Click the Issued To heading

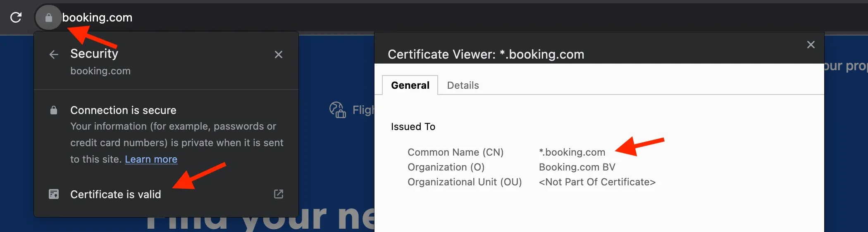(413, 127)
